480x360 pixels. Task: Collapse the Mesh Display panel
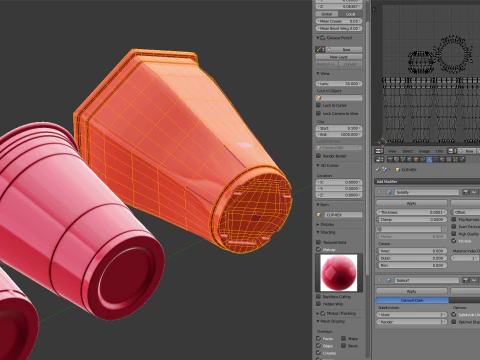click(318, 321)
